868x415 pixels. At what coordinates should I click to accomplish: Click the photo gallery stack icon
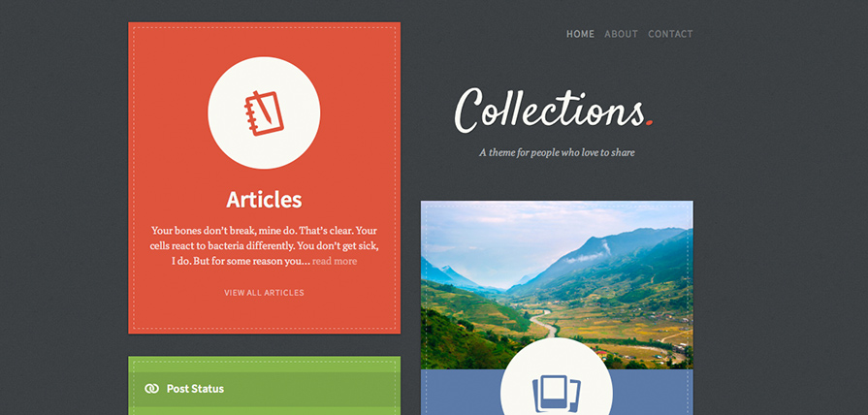point(557,394)
